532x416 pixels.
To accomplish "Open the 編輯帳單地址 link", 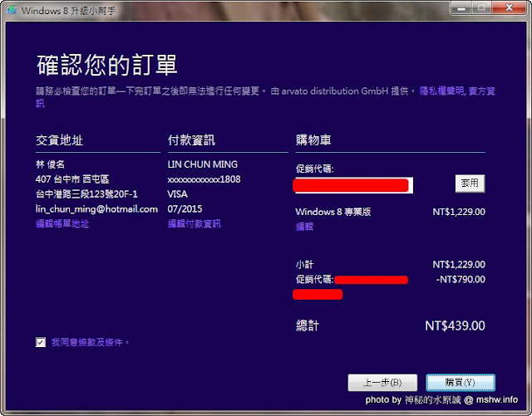I will [x=62, y=223].
